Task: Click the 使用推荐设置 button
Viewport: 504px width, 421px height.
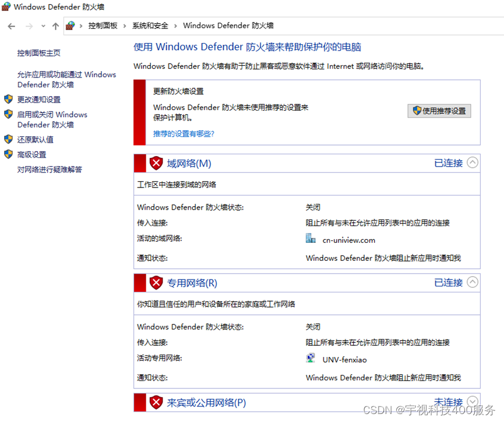Action: [x=439, y=111]
